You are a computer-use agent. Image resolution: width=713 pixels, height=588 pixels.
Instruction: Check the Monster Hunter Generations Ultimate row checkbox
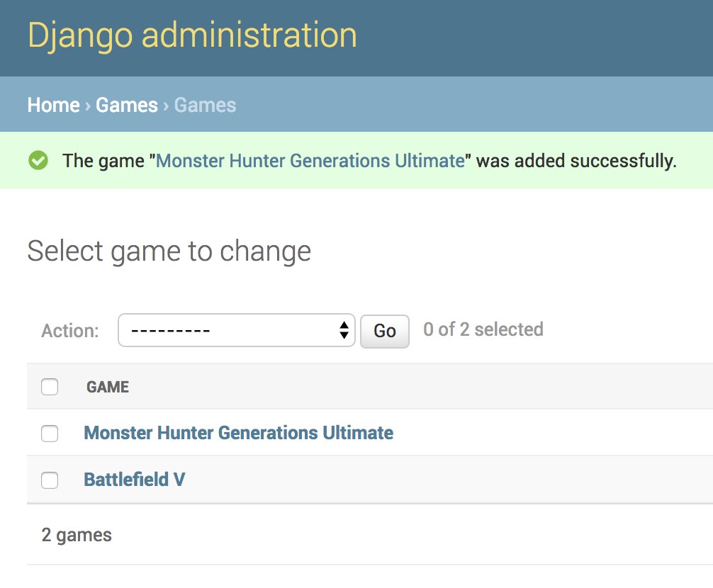click(x=50, y=434)
